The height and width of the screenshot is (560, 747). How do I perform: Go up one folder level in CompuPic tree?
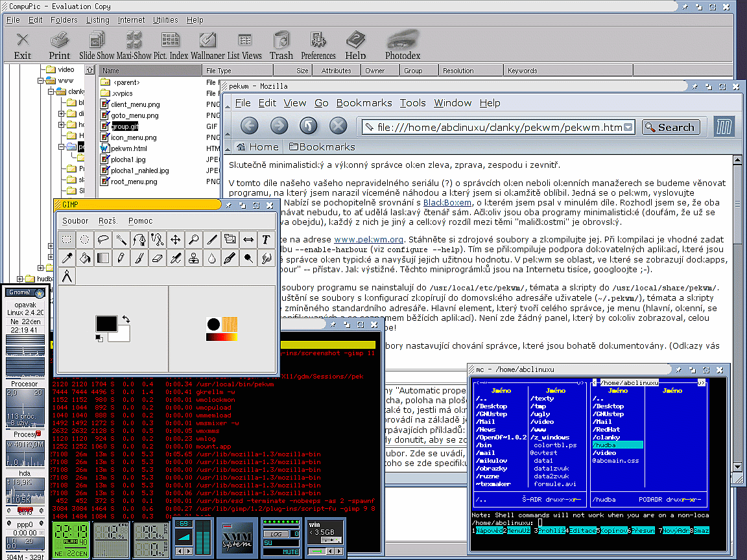point(89,70)
